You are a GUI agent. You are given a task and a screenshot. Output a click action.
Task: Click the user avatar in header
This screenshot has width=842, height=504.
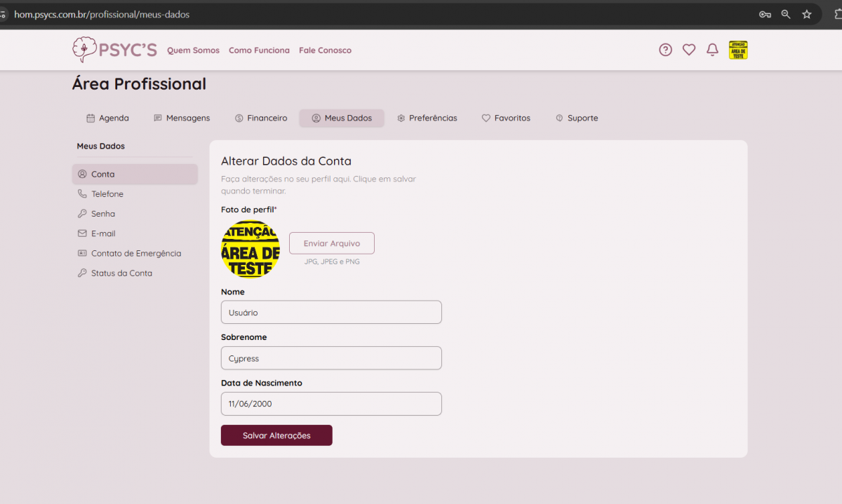[x=738, y=50]
